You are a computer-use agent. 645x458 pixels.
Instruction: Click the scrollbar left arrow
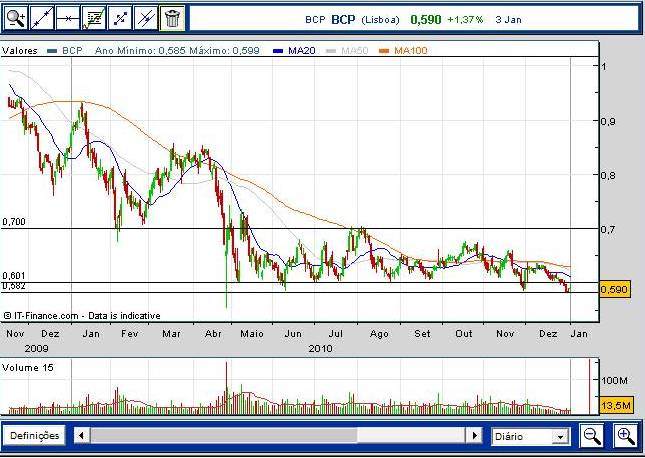coord(81,435)
